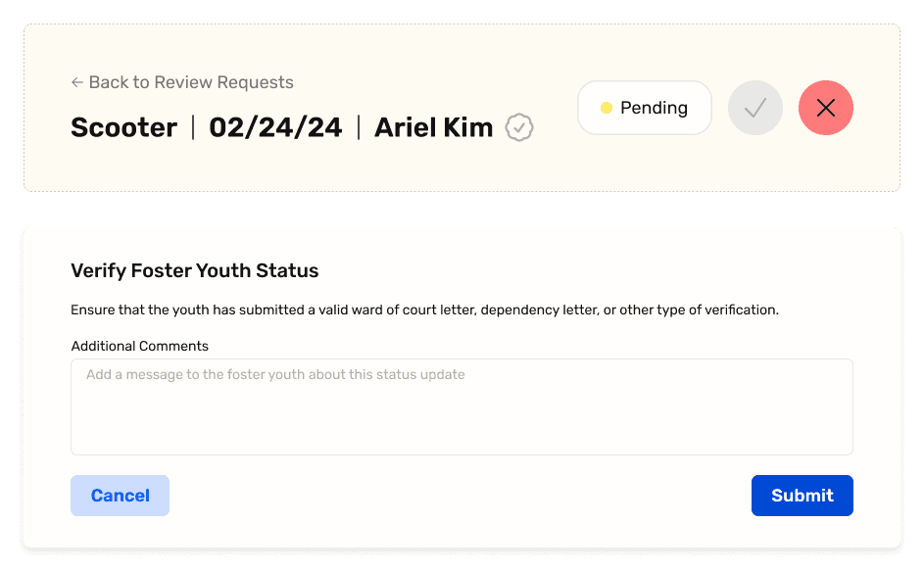
Task: Submit the foster youth status verification
Action: point(802,496)
